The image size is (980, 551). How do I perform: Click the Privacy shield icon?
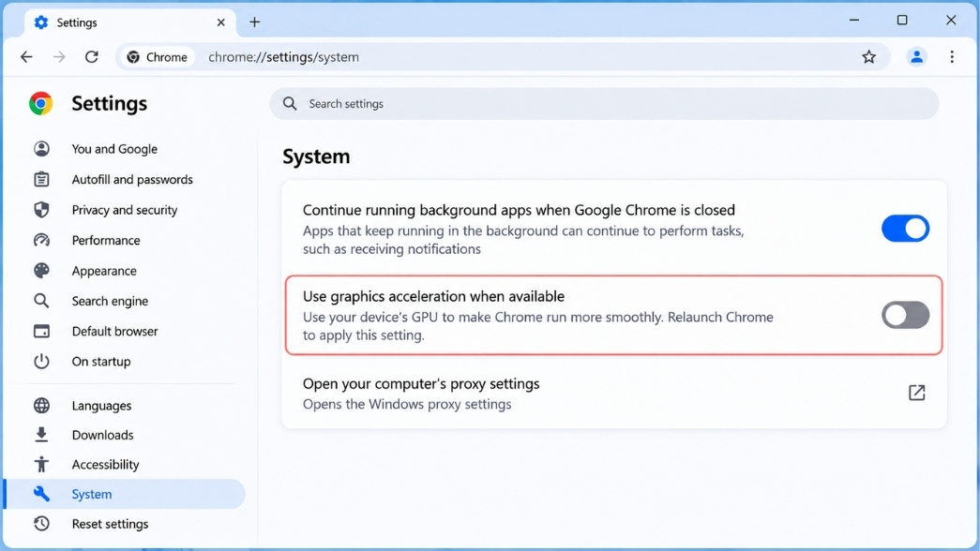[41, 209]
